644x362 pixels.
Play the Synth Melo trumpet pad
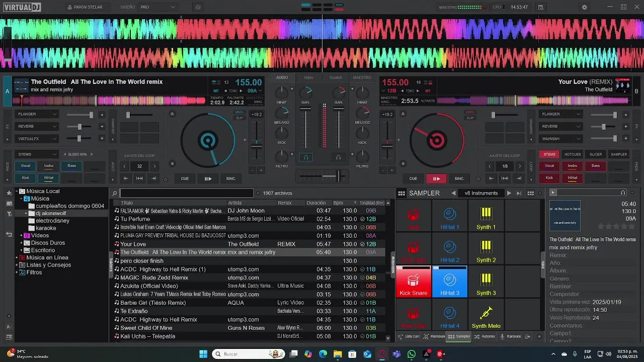click(486, 315)
